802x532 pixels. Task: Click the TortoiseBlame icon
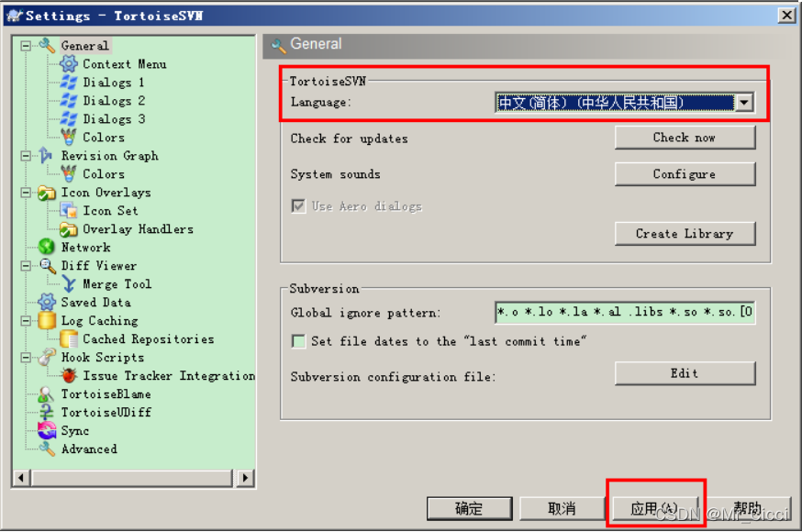tap(46, 394)
